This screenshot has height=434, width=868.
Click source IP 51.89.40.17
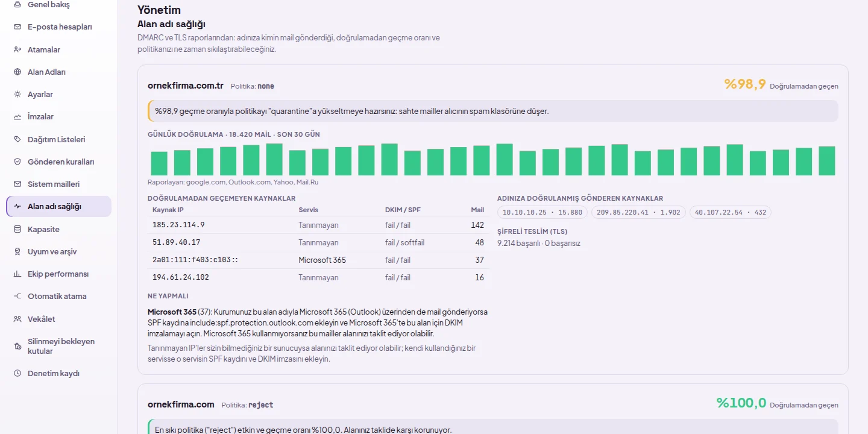(177, 242)
